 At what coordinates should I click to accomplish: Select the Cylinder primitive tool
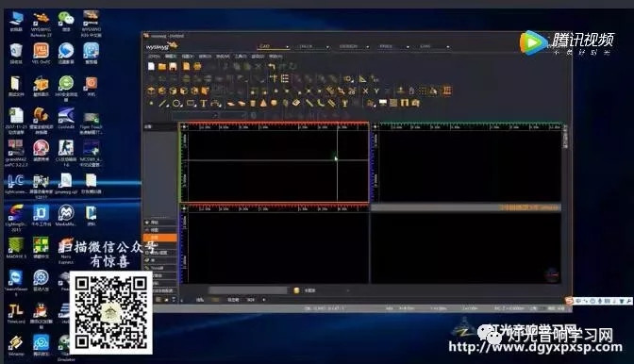click(x=253, y=104)
